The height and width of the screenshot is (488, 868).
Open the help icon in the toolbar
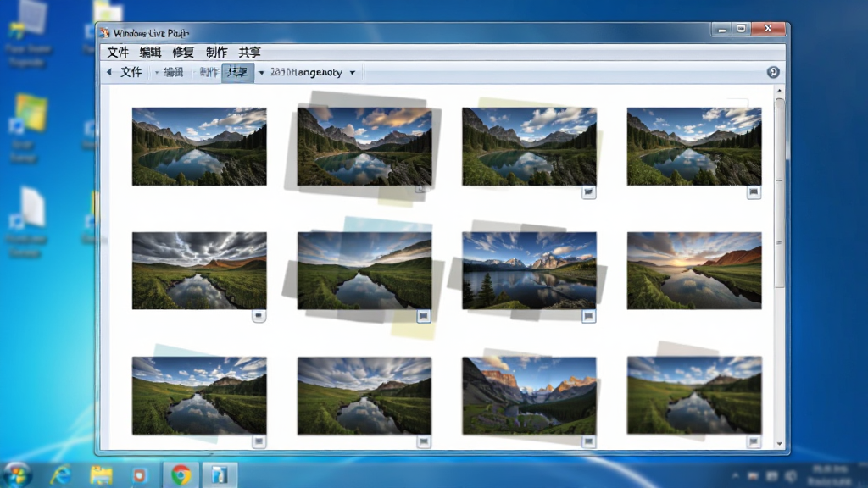pos(773,72)
